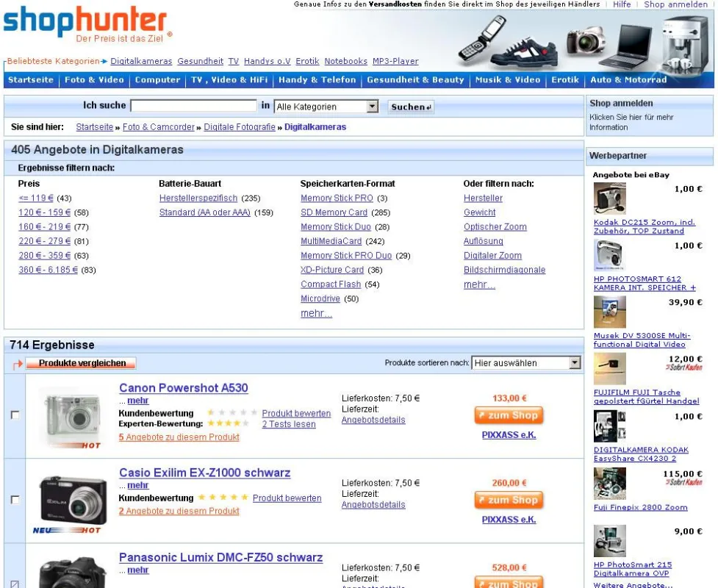Open the Canon Powershot A530 product image
The image size is (718, 588).
pos(72,417)
